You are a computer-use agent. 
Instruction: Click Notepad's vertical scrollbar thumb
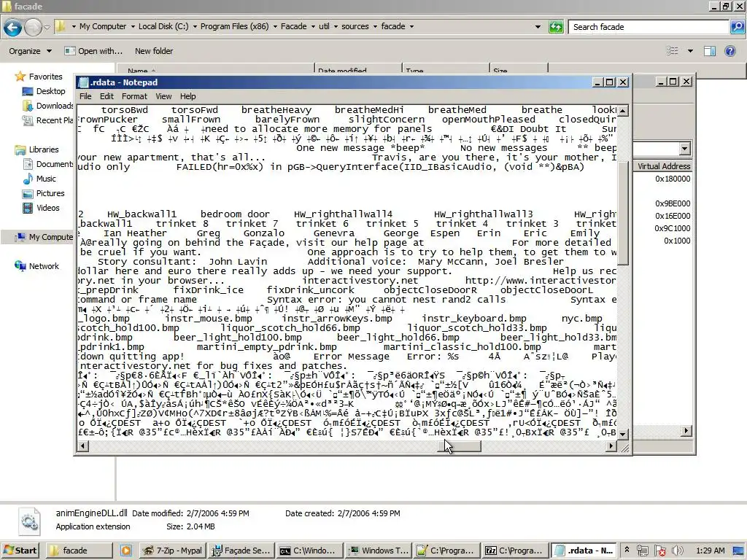pos(623,214)
